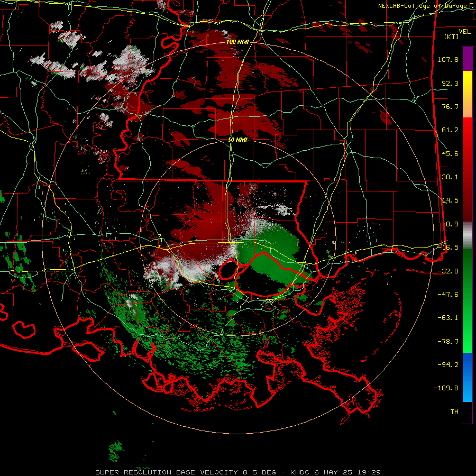Click the -63.1 velocity scale value
The height and width of the screenshot is (476, 476).
448,318
